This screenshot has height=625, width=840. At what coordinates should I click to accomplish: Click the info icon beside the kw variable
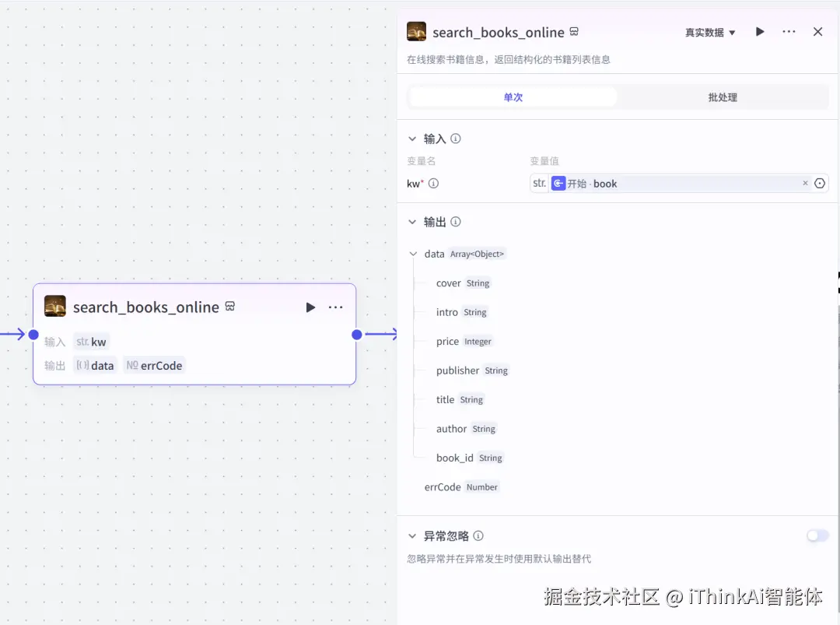[x=433, y=184]
